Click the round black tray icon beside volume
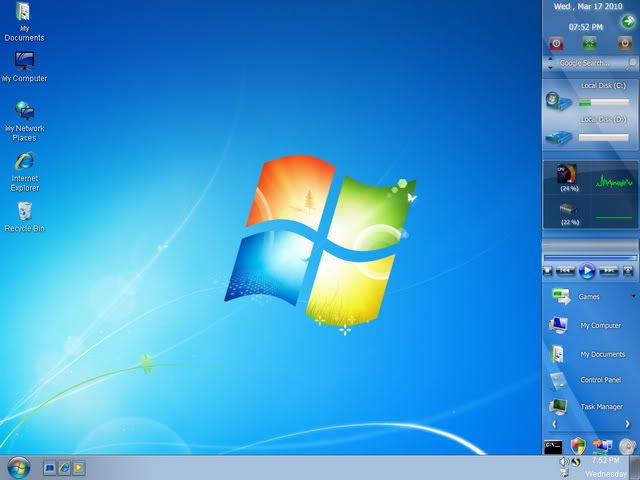 tap(576, 462)
